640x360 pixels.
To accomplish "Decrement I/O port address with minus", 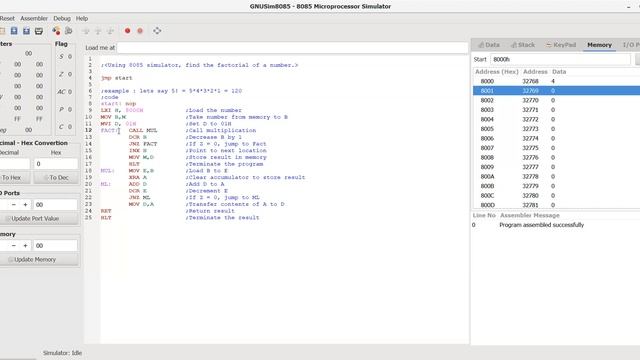I will pos(13,204).
